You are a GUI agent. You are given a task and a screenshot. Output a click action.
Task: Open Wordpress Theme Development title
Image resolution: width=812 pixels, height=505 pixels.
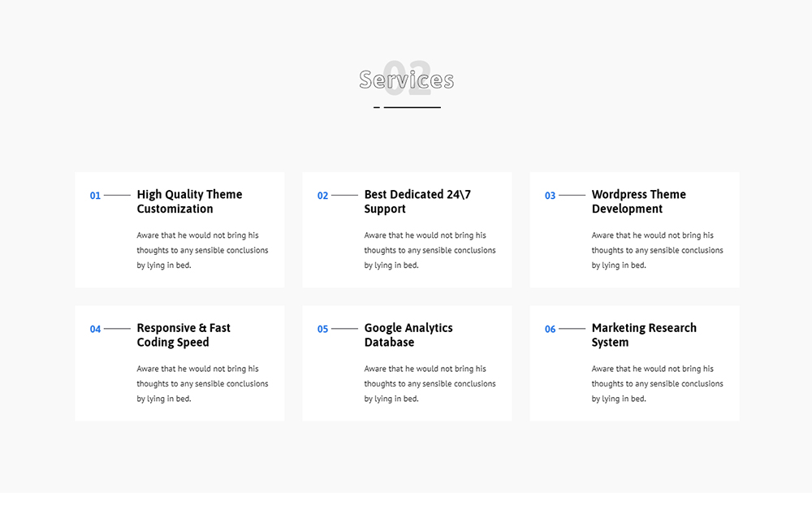point(638,201)
